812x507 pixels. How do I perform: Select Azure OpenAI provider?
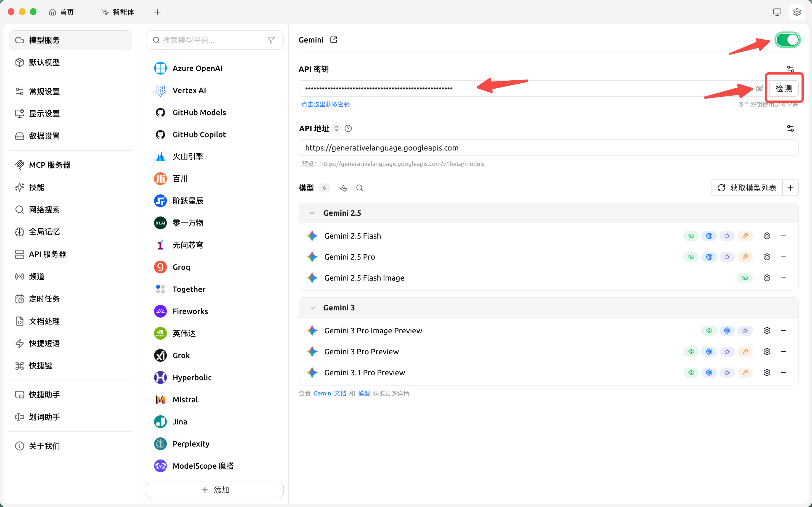(x=215, y=68)
